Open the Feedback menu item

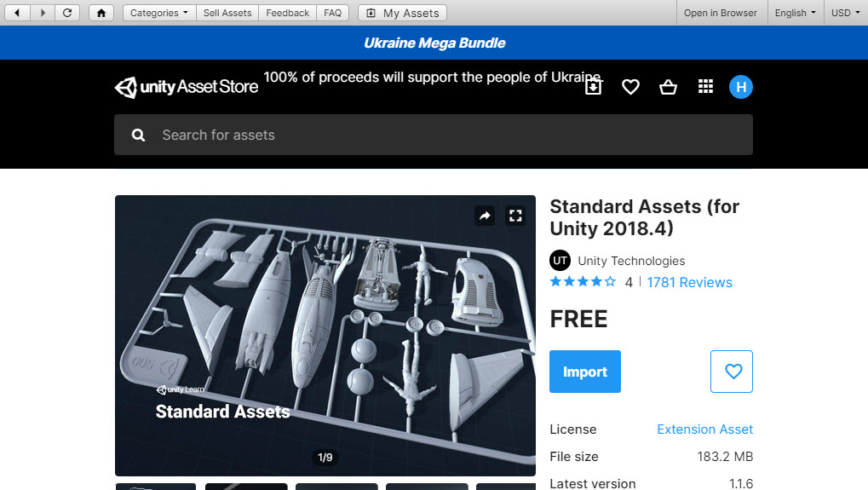[x=288, y=13]
